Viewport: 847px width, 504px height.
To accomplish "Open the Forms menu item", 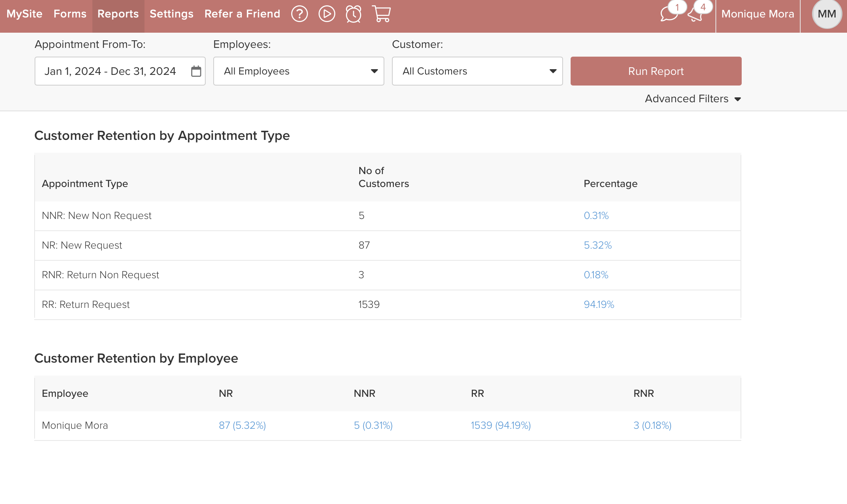I will 70,14.
